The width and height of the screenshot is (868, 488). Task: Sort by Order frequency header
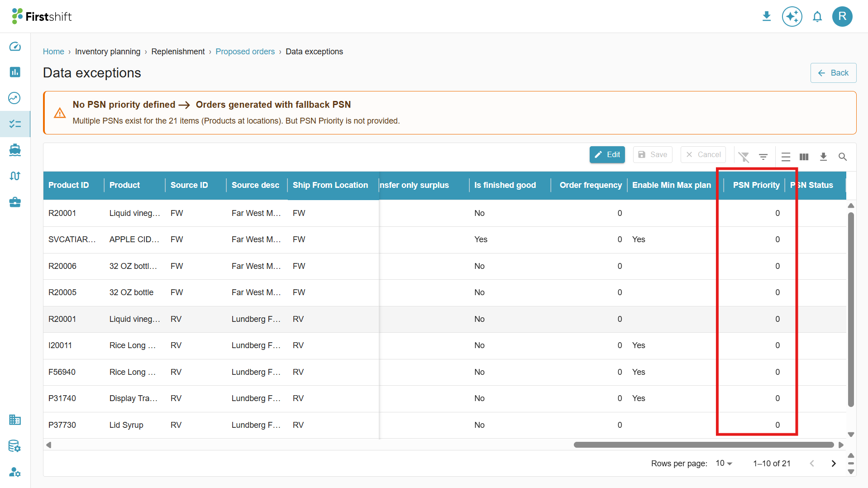(591, 185)
